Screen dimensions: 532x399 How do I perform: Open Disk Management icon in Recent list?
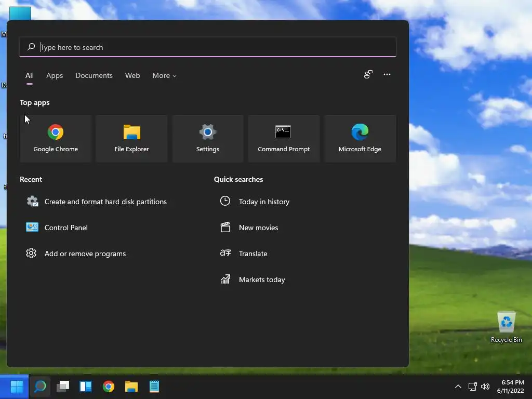click(x=32, y=202)
